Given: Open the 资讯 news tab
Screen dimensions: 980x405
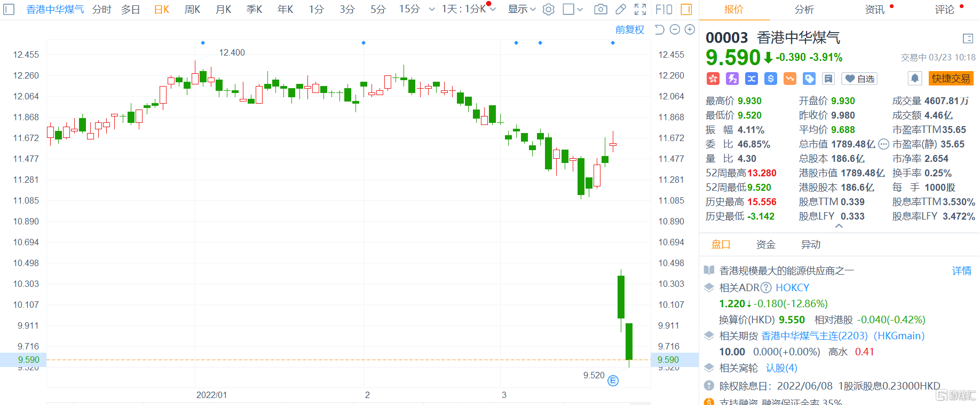Looking at the screenshot, I should 874,9.
